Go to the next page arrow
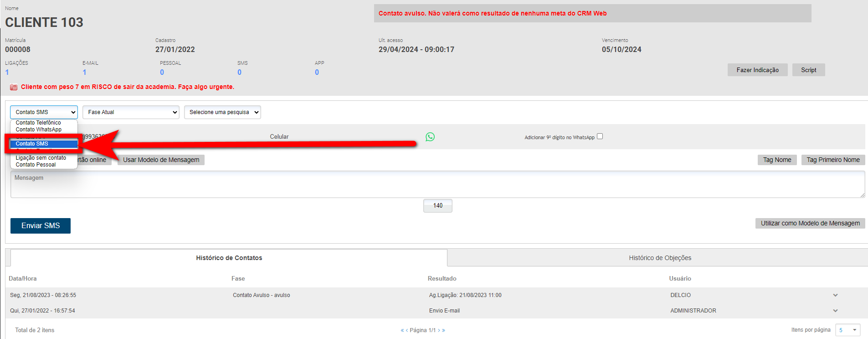 [439, 330]
